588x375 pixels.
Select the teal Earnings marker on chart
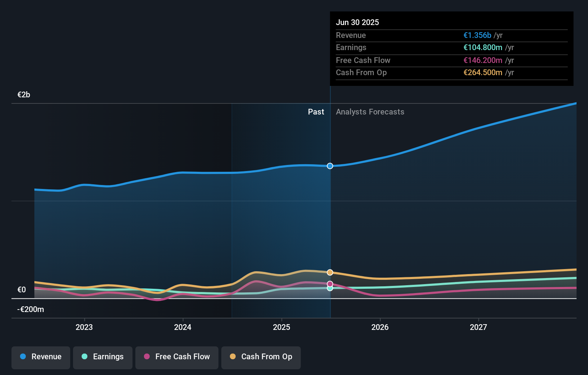pos(330,288)
